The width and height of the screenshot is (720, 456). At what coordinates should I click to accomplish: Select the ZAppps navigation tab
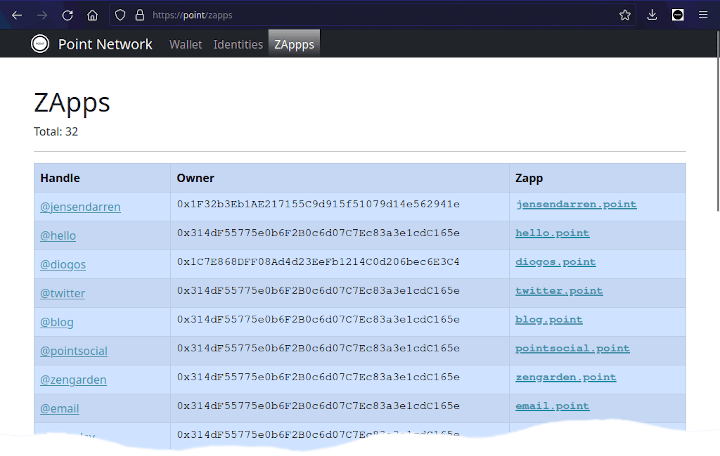click(x=294, y=44)
